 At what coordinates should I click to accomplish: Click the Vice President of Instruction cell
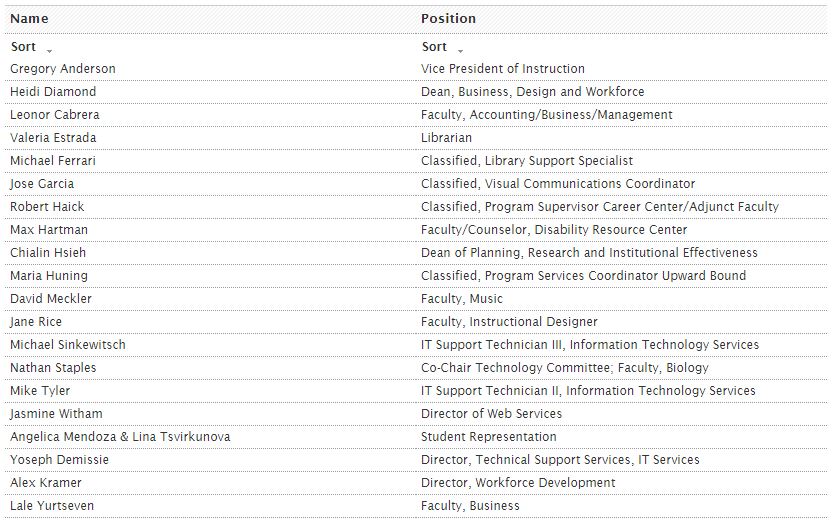503,69
